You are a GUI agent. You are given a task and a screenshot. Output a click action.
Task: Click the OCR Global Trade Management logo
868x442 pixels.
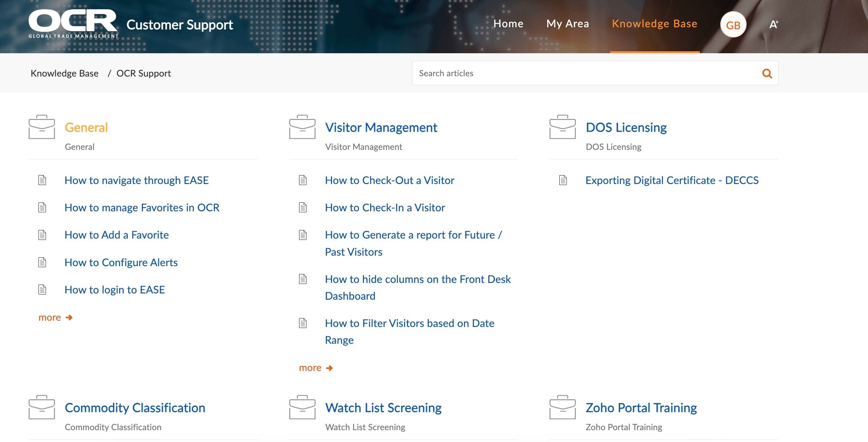pyautogui.click(x=73, y=24)
